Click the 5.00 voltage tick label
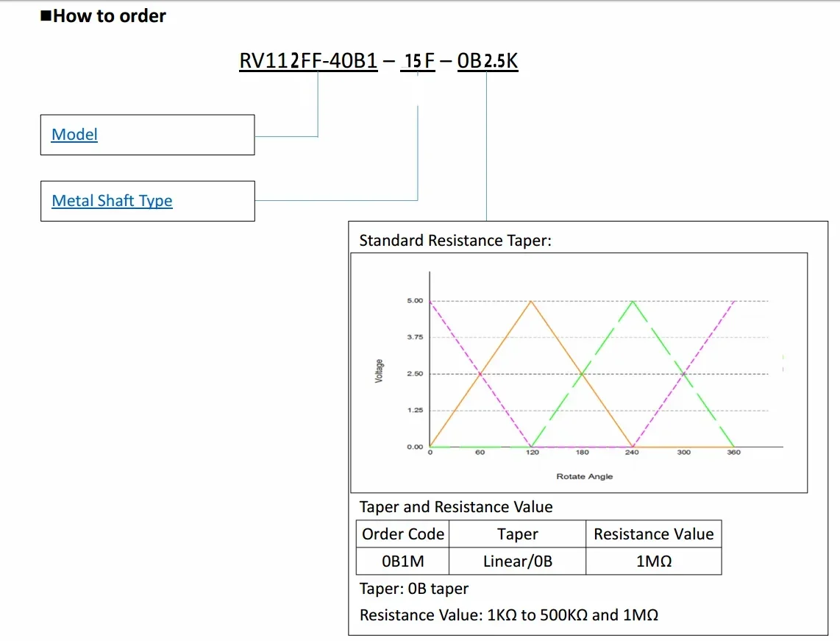The image size is (840, 641). click(415, 301)
